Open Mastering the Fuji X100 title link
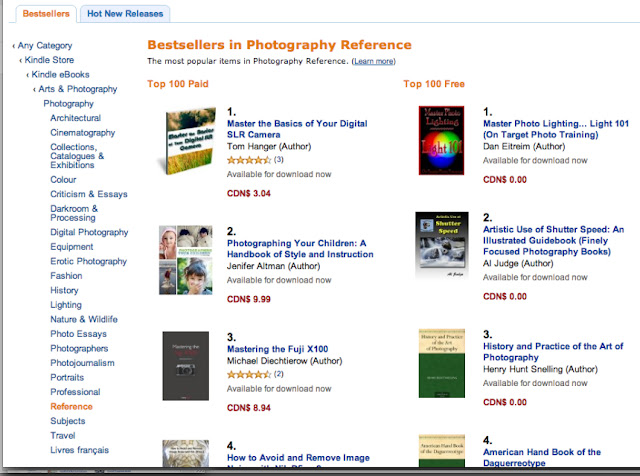This screenshot has height=476, width=640. [277, 349]
